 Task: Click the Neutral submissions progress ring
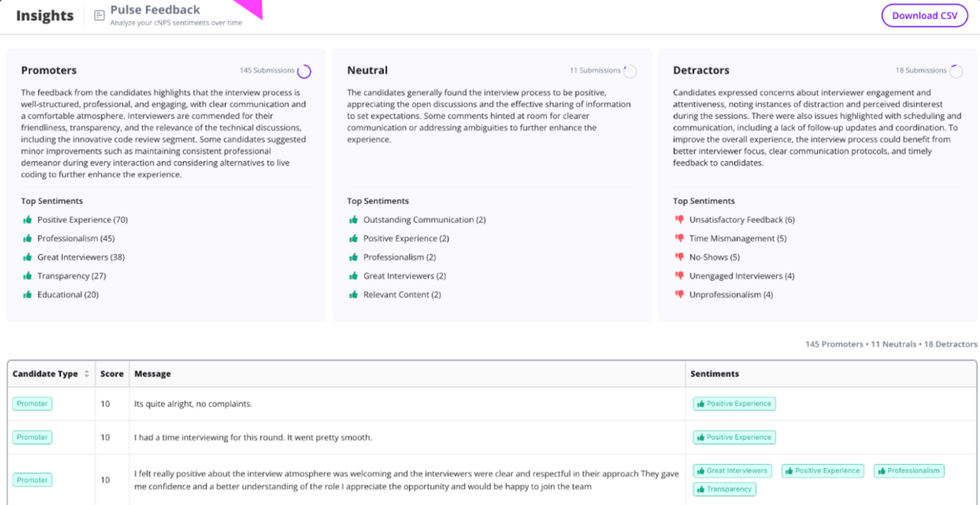click(630, 72)
